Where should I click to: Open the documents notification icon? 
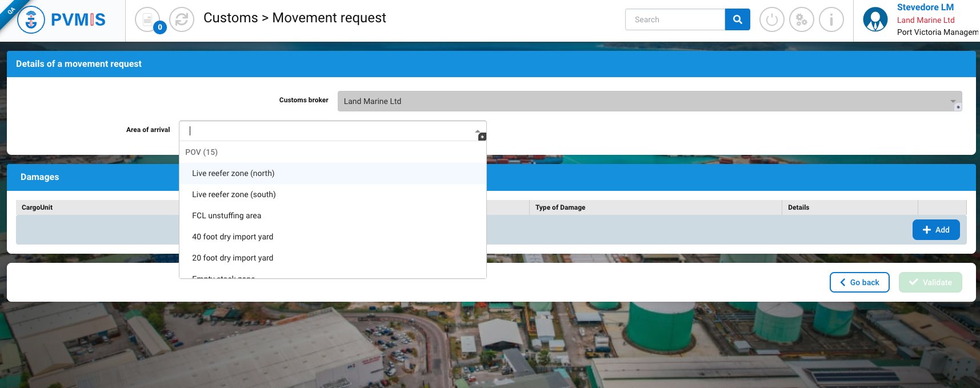[x=147, y=20]
